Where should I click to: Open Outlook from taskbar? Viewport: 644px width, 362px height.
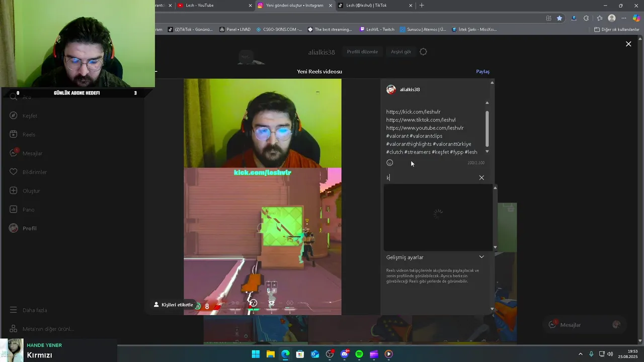(315, 354)
